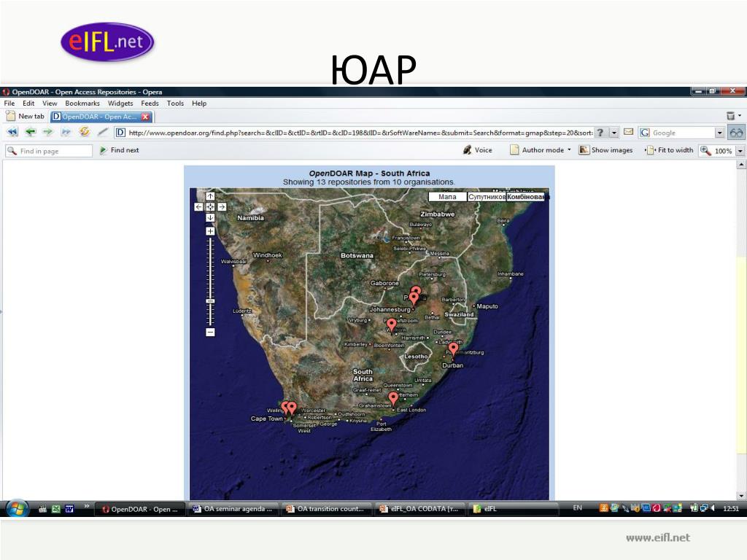Go forward with the Forward arrow
The width and height of the screenshot is (747, 560).
click(47, 132)
